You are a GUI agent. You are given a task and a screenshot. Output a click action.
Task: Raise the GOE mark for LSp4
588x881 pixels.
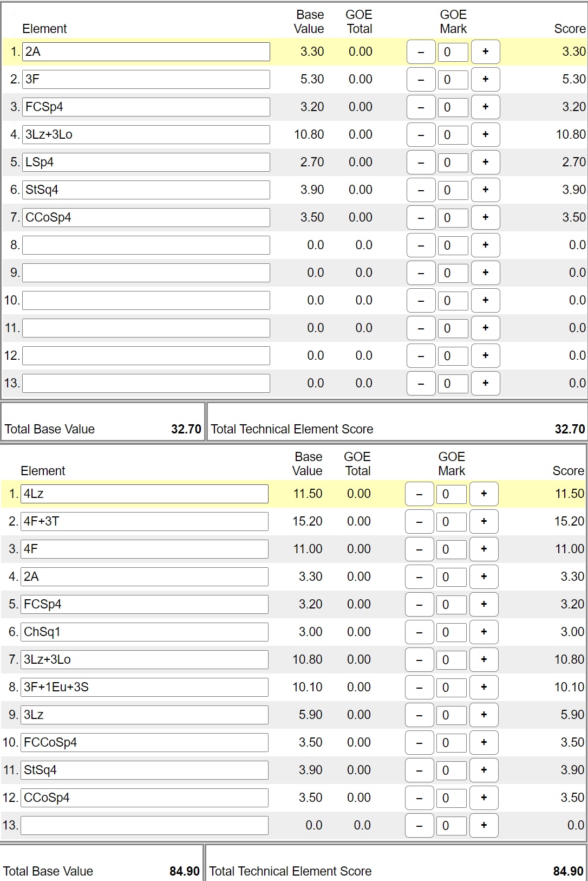[x=485, y=162]
